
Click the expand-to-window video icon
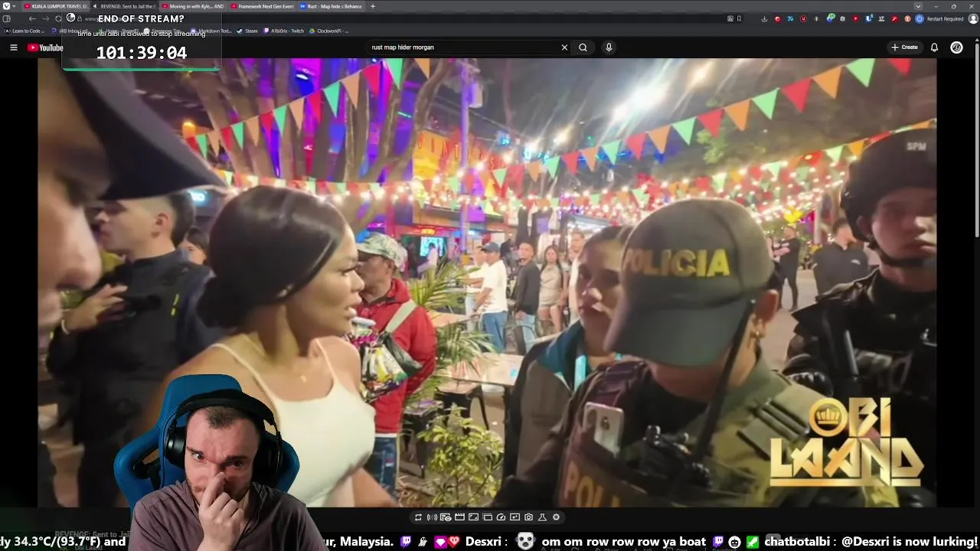pyautogui.click(x=473, y=517)
